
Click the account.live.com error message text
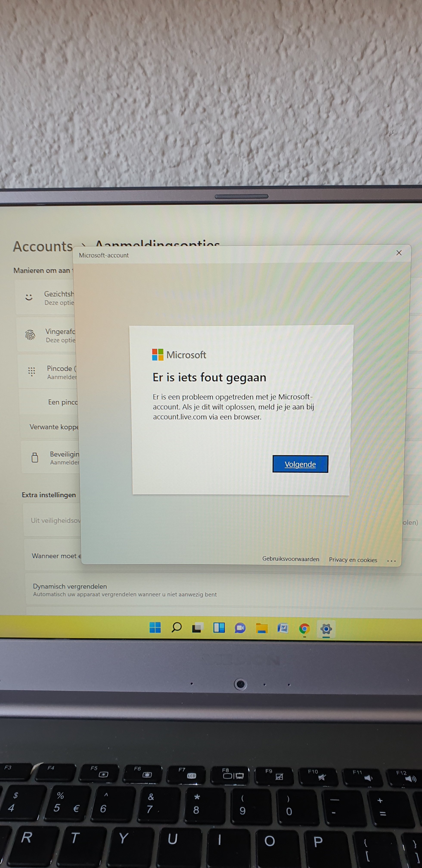[x=233, y=407]
